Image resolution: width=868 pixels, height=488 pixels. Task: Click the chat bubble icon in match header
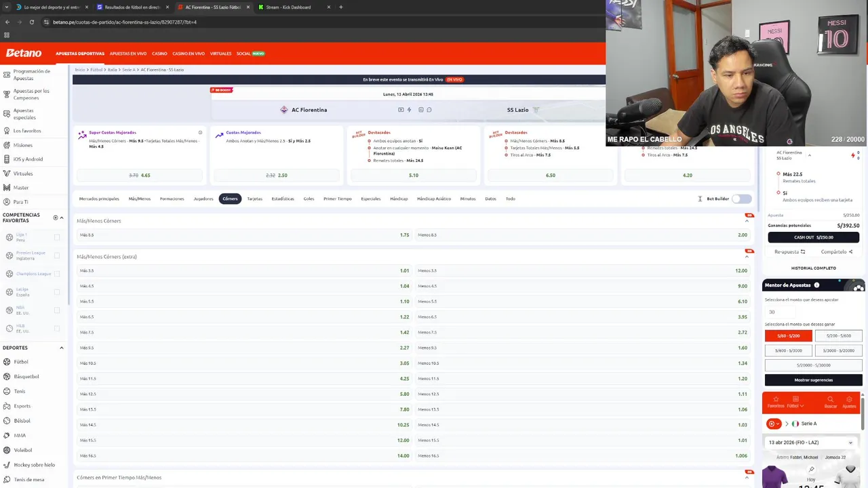point(429,110)
